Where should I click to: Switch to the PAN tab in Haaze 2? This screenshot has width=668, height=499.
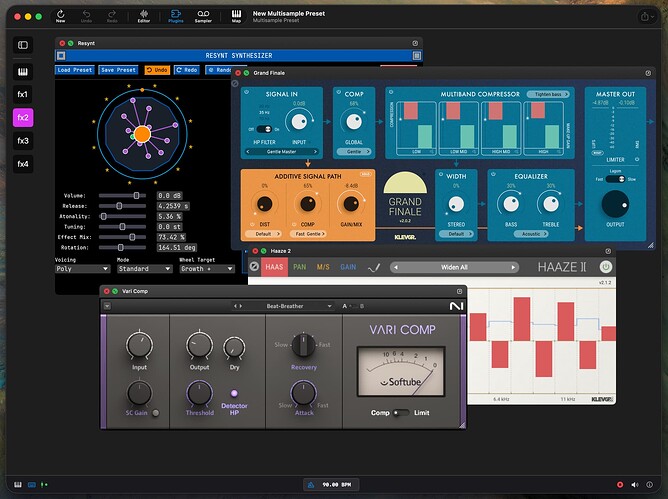[x=299, y=267]
